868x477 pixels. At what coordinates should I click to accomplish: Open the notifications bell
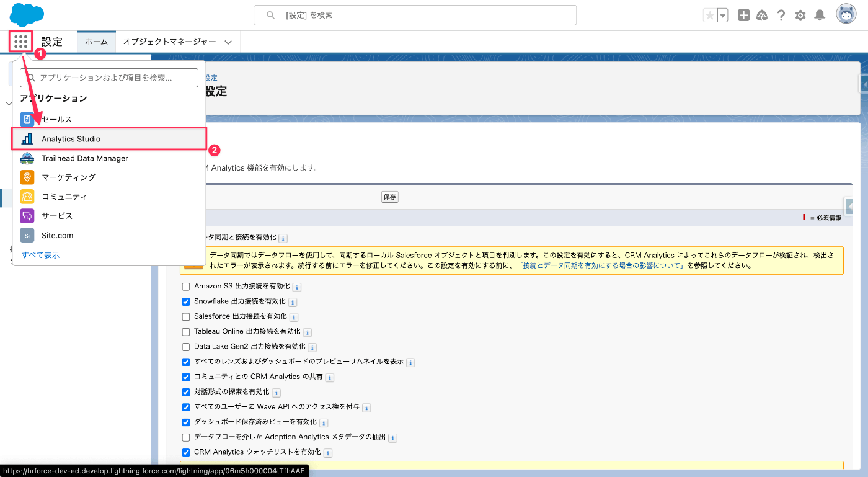(x=820, y=16)
